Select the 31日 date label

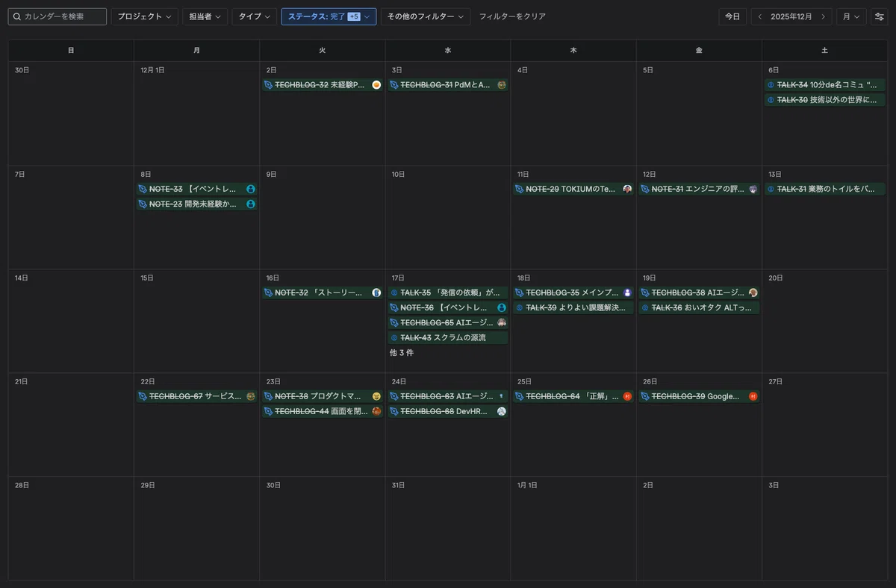point(398,485)
